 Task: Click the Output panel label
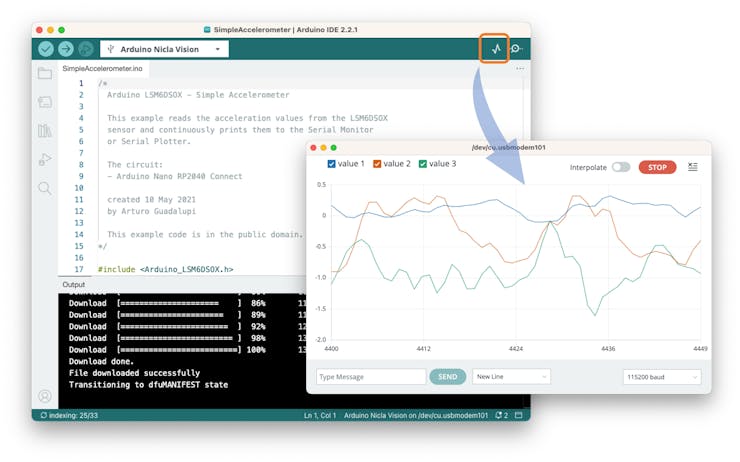pyautogui.click(x=74, y=285)
